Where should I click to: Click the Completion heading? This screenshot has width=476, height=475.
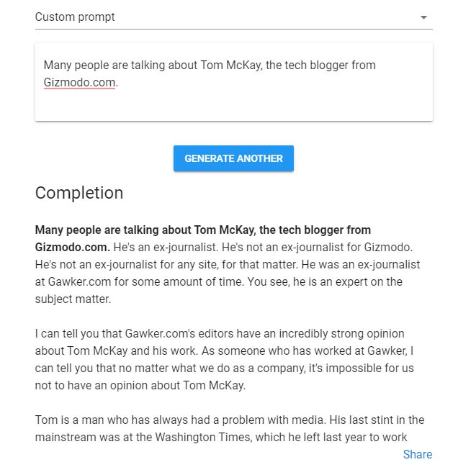(79, 193)
